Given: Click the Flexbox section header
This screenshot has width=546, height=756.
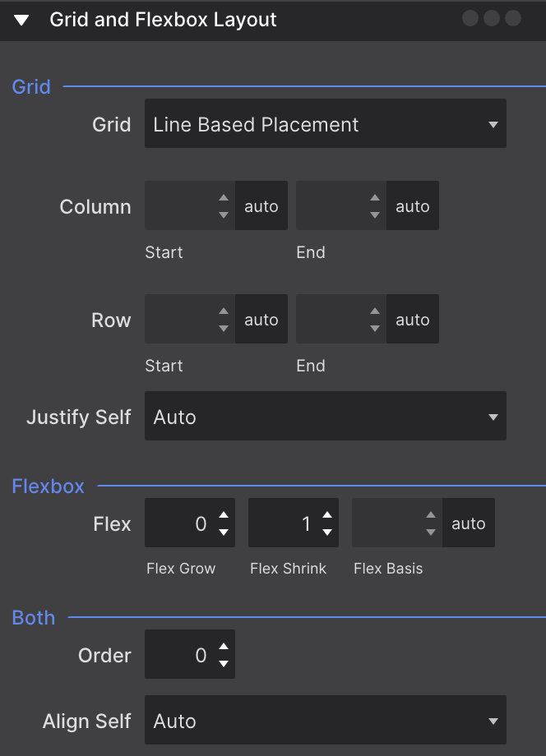Looking at the screenshot, I should [48, 486].
